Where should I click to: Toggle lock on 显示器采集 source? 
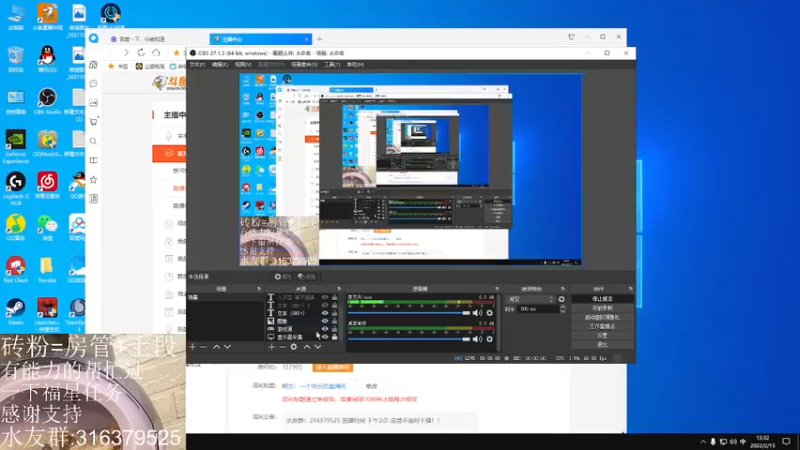click(335, 337)
